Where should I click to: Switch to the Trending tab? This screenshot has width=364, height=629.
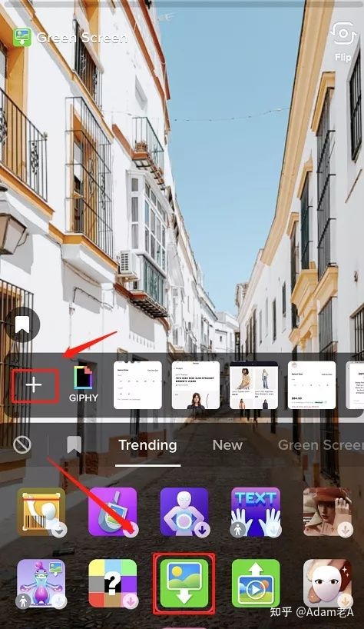coord(147,445)
